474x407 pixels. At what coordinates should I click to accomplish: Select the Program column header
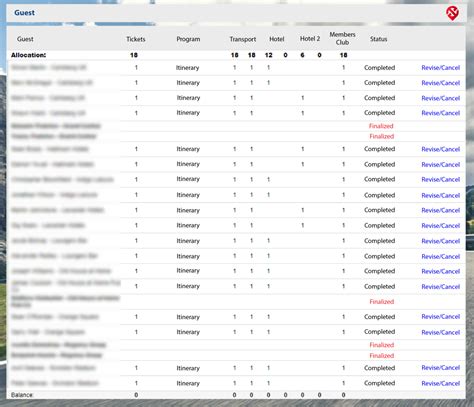click(x=188, y=39)
